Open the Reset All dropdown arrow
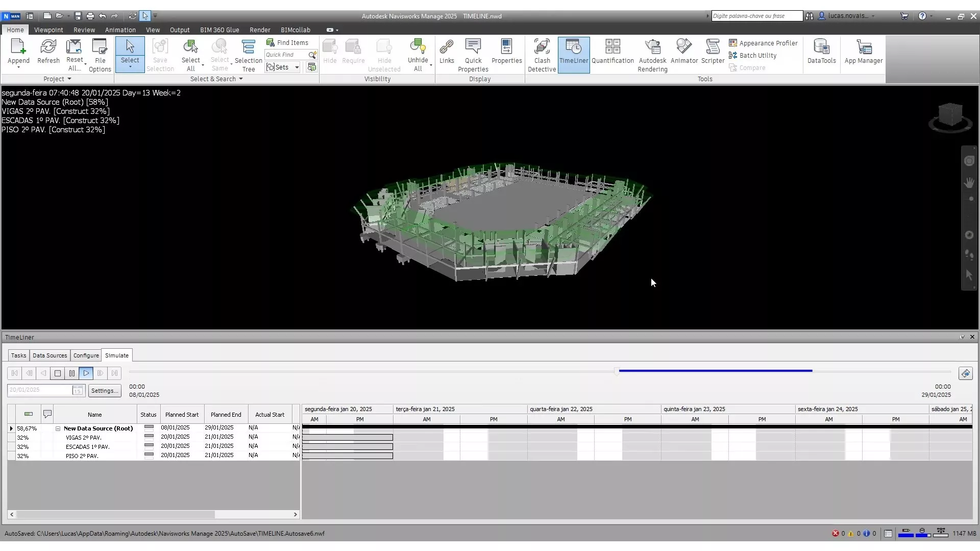The height and width of the screenshot is (551, 980). (x=85, y=65)
